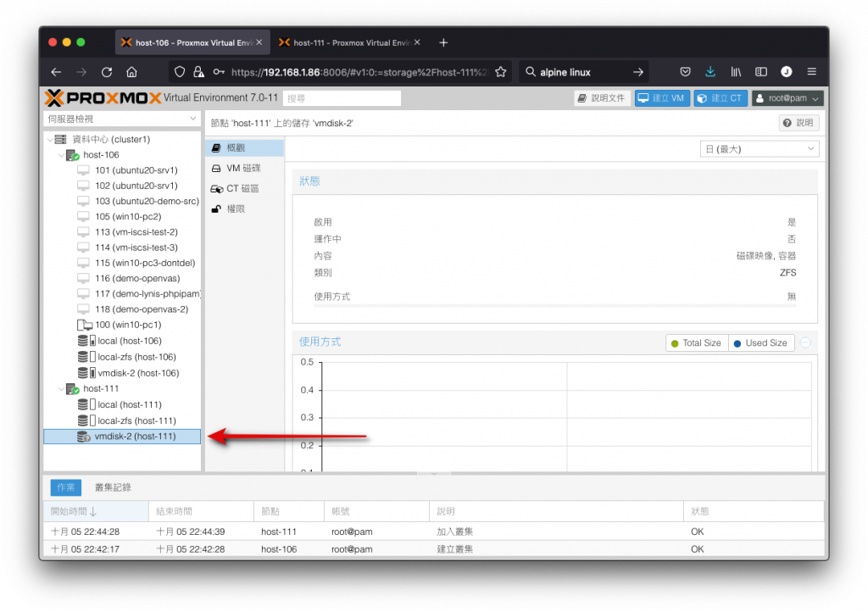Select template 100 (win10-pc1)

pos(128,325)
